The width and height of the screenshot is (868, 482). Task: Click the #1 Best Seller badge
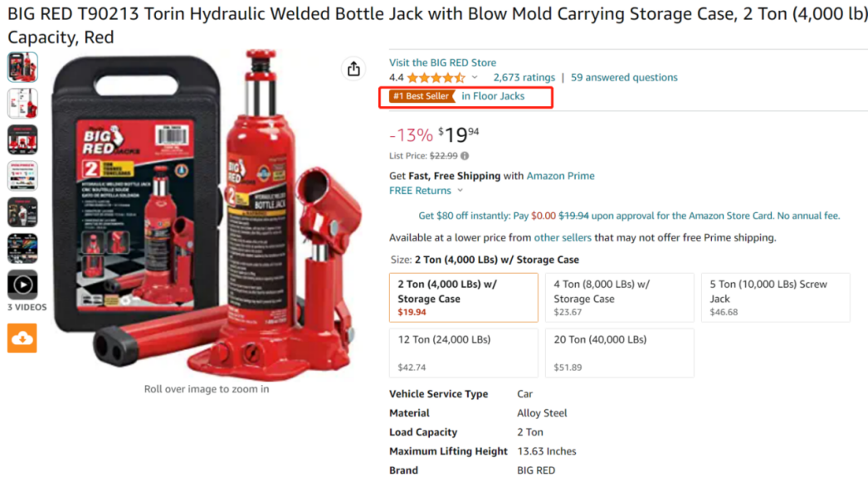click(422, 96)
